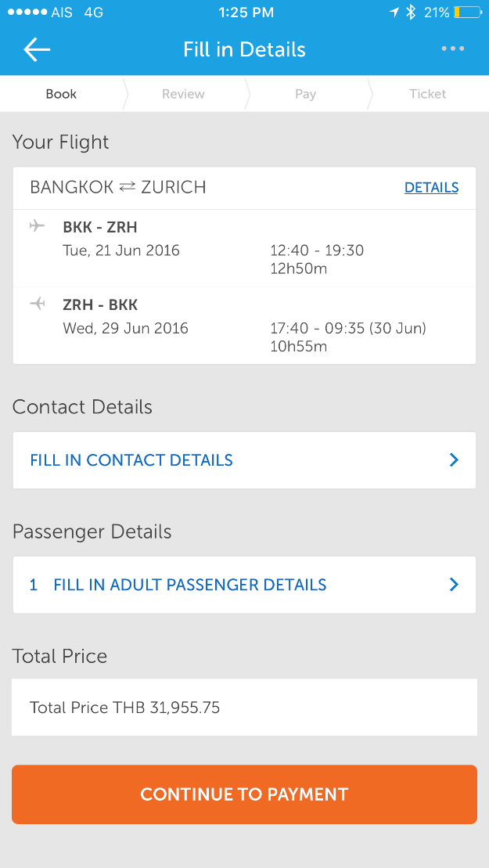The image size is (489, 868).
Task: Tap the location arrow icon in status bar
Action: [x=394, y=13]
